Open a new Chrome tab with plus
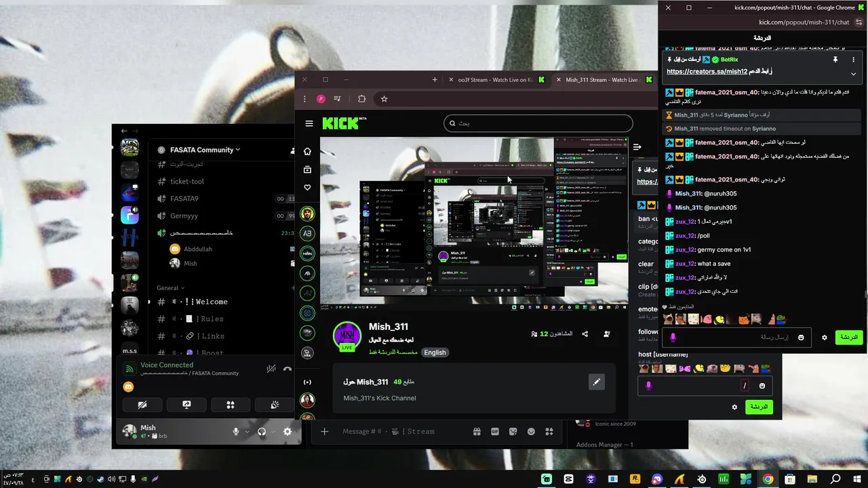The width and height of the screenshot is (868, 488). (435, 80)
